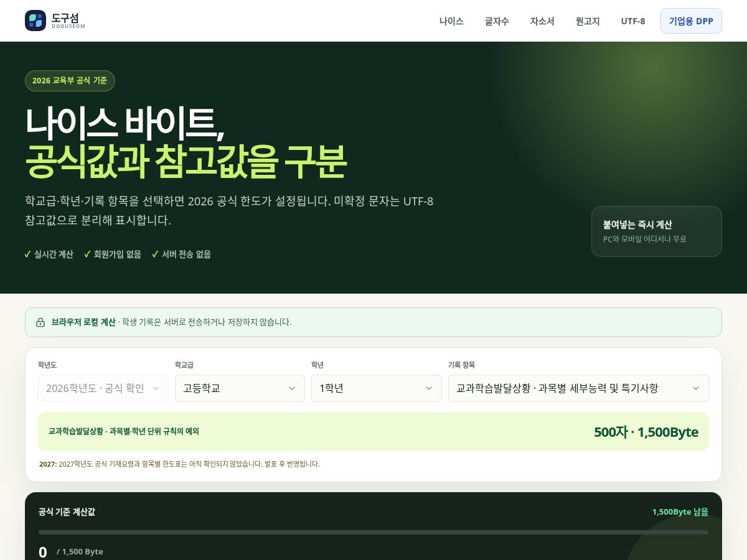
Task: Click the ✓ 서버 전송 없음 text
Action: (182, 254)
